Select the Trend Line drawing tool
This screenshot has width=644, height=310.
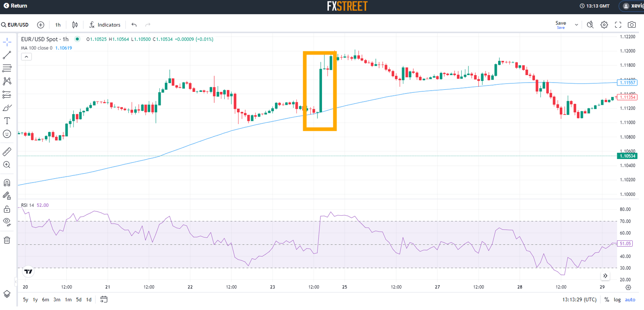(x=7, y=55)
